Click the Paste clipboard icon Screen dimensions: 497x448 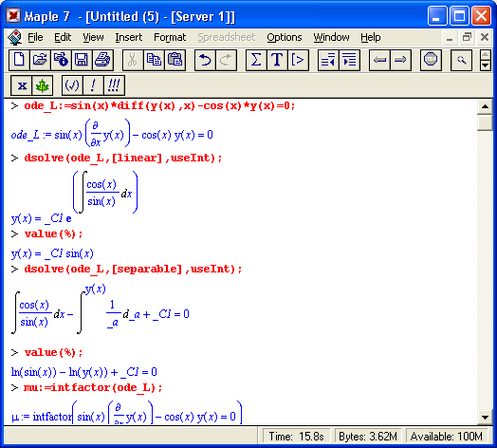tap(175, 60)
